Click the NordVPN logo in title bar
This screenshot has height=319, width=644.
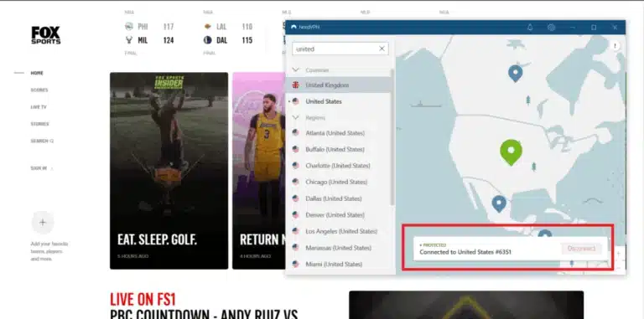pyautogui.click(x=293, y=27)
